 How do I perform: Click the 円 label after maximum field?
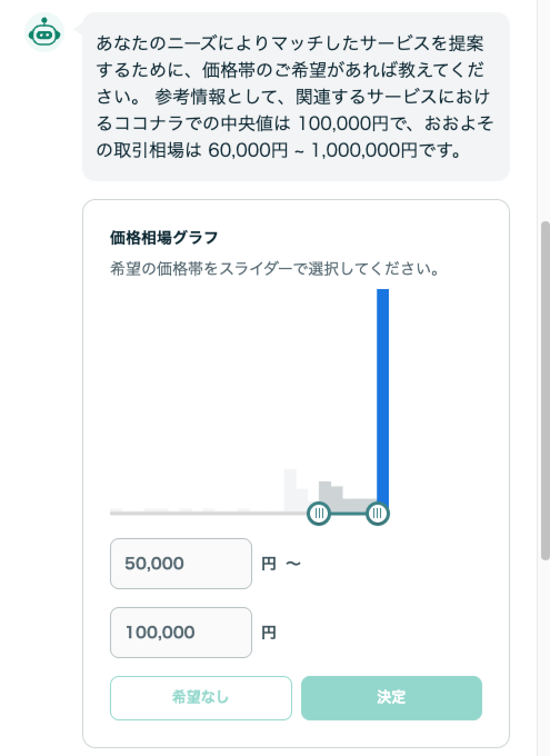[x=269, y=633]
